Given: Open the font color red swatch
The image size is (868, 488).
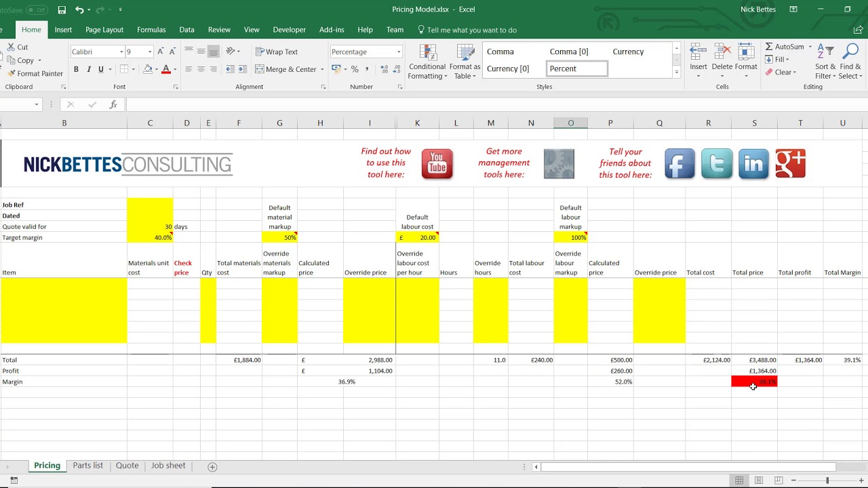Looking at the screenshot, I should click(x=166, y=69).
